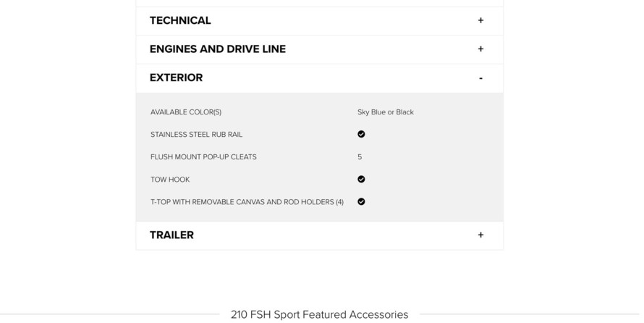Select the Sky Blue or Black color text

[x=385, y=112]
